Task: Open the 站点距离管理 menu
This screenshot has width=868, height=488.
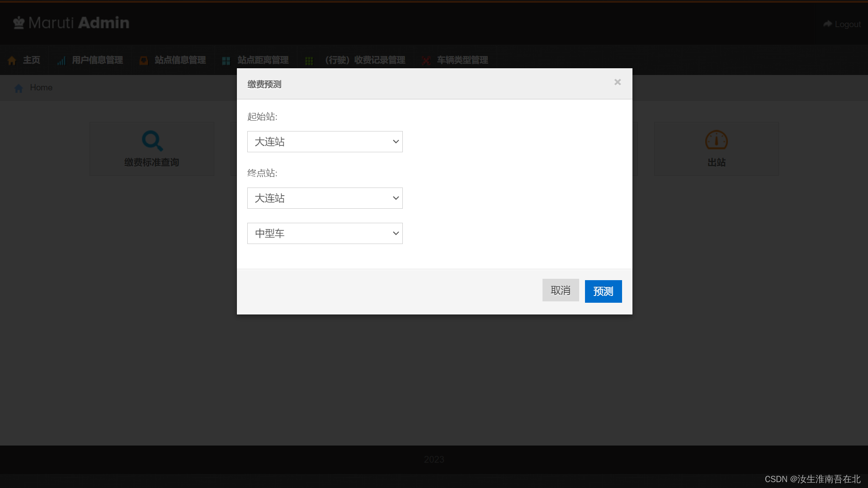Action: tap(255, 60)
